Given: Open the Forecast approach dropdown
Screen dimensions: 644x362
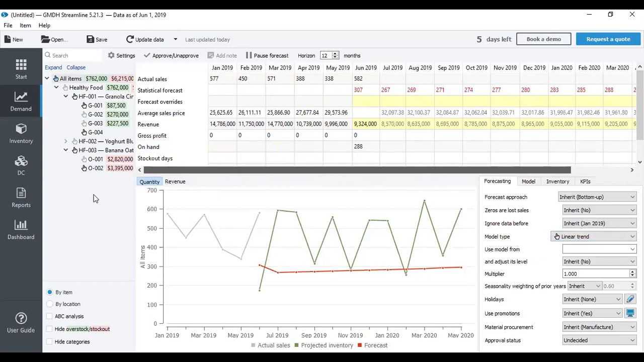Looking at the screenshot, I should coord(597,197).
